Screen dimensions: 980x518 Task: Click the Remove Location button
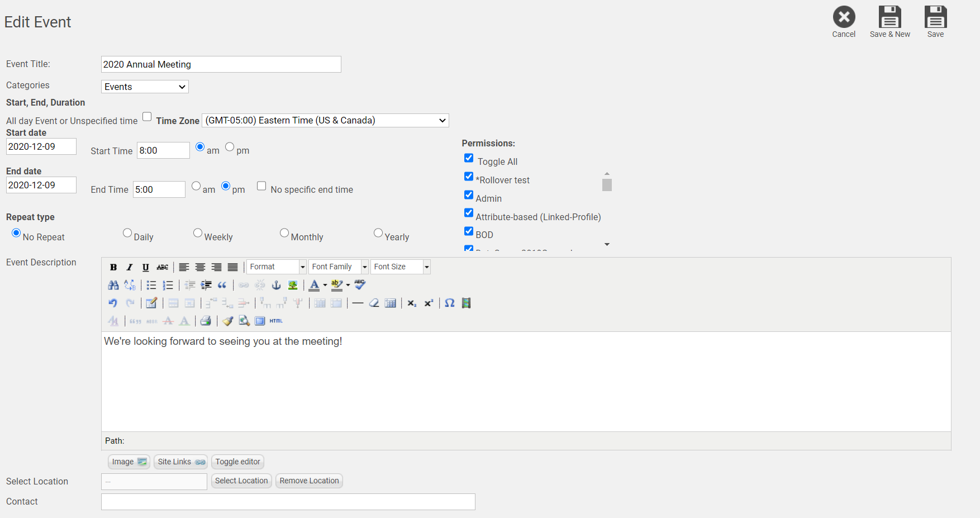[309, 481]
